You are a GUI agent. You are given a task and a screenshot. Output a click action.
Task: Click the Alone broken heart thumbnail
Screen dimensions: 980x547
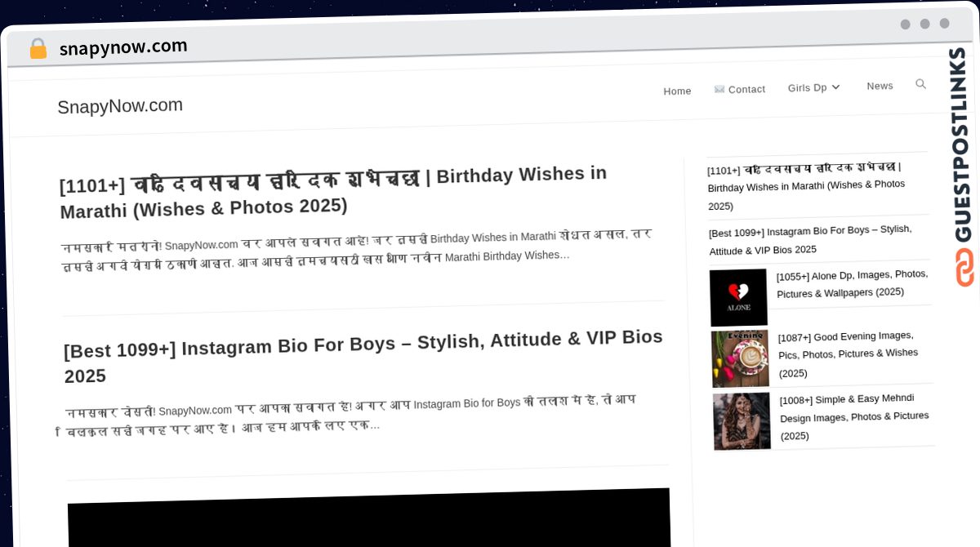pyautogui.click(x=738, y=298)
